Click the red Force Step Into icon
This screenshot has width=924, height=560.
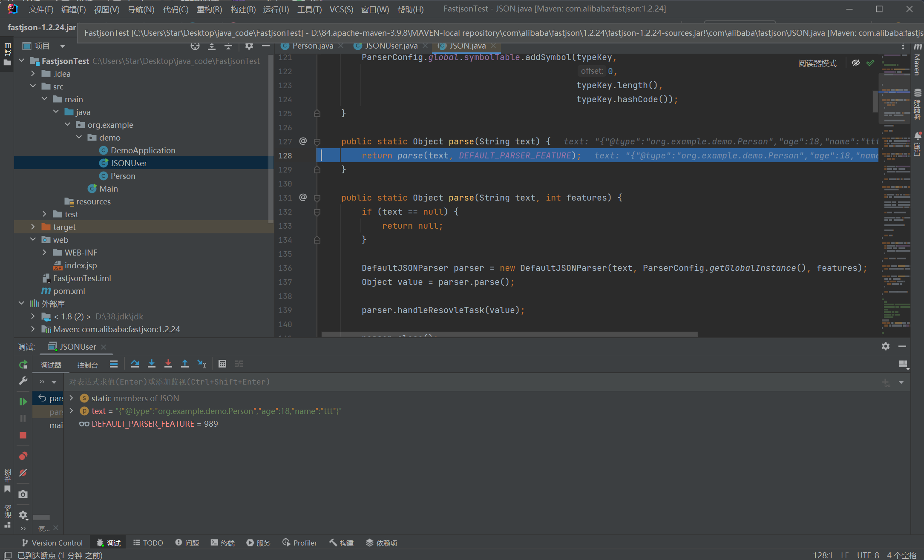[168, 364]
